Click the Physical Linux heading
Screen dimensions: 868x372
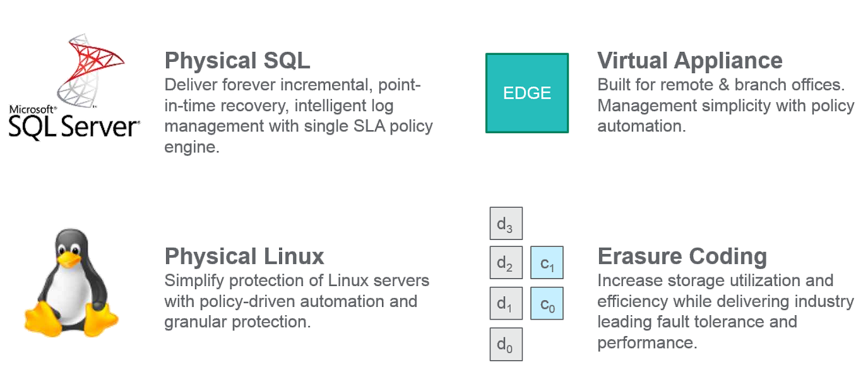pyautogui.click(x=244, y=256)
